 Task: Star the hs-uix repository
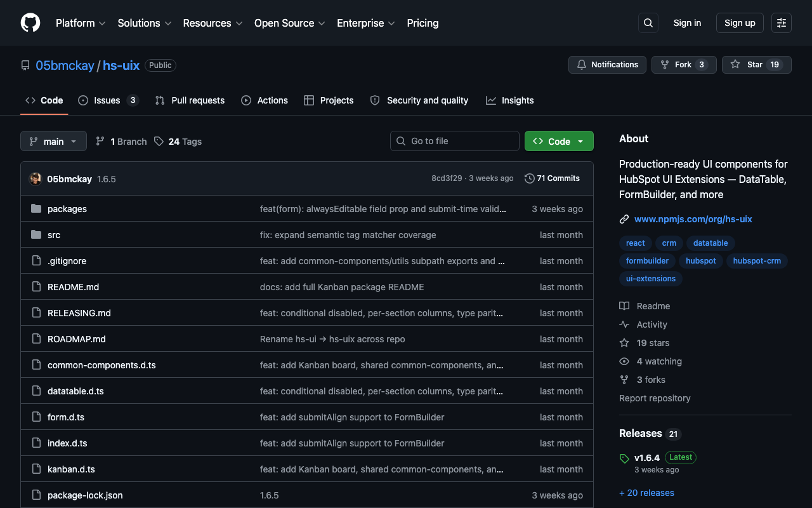(x=756, y=65)
